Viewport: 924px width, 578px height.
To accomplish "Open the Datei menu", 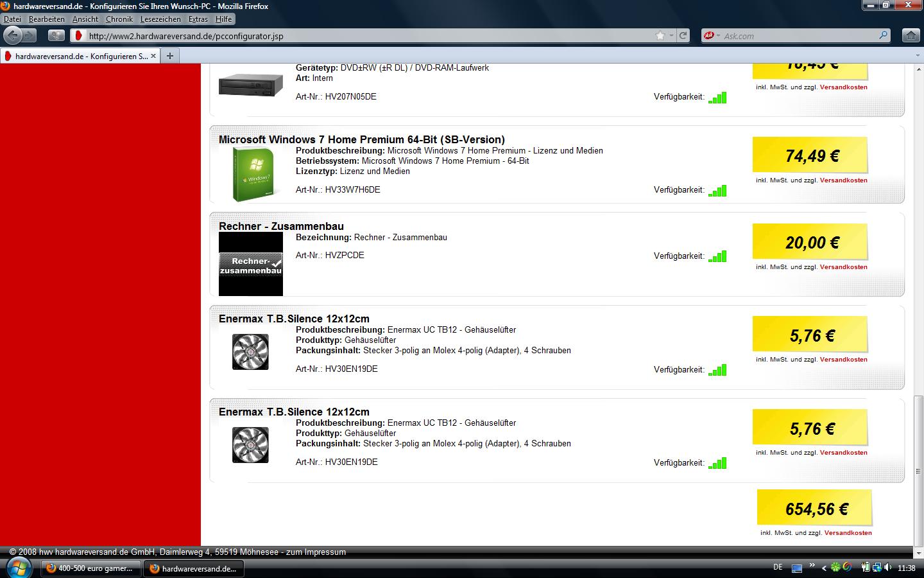I will click(x=12, y=19).
